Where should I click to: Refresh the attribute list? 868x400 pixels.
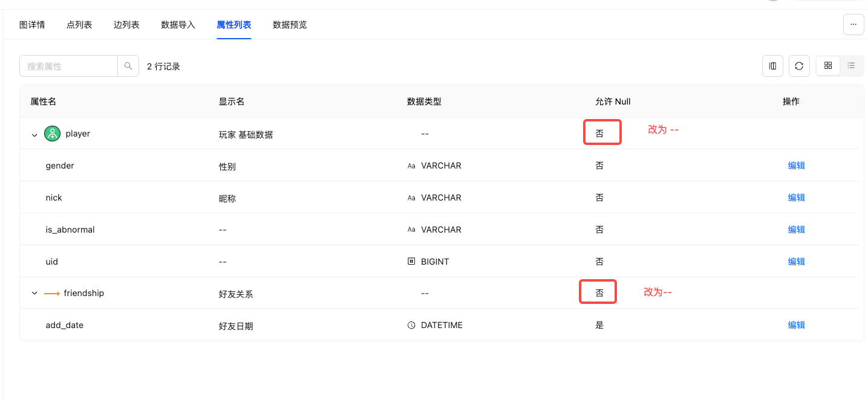799,66
